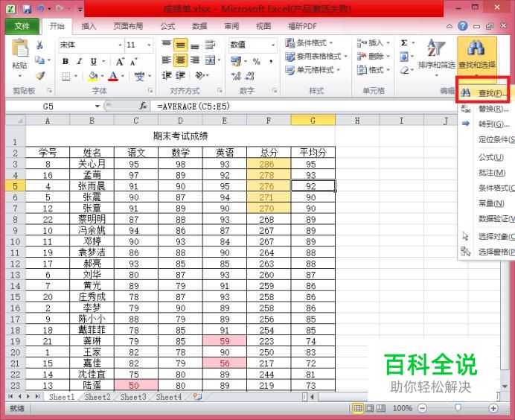Click the Copy icon

point(39,60)
